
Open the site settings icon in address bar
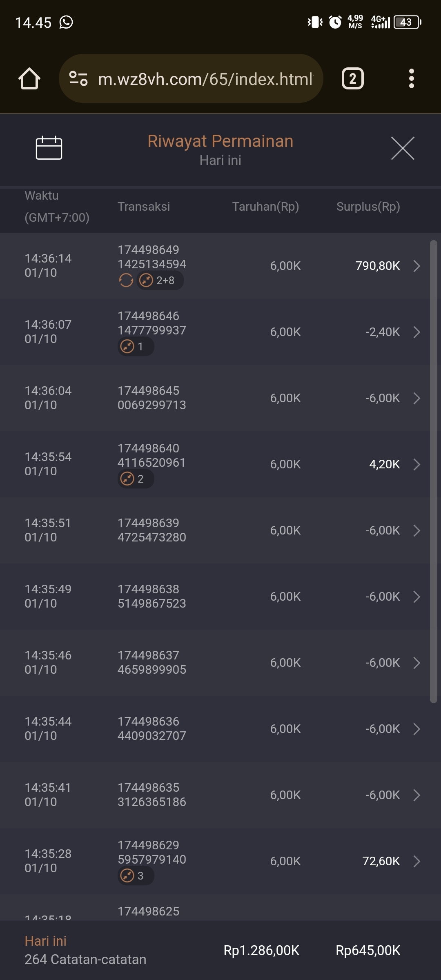78,78
